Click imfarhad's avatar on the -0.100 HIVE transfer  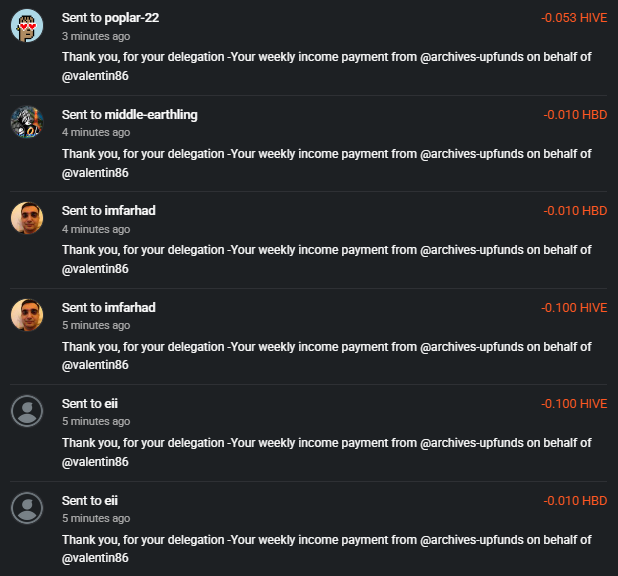(27, 314)
